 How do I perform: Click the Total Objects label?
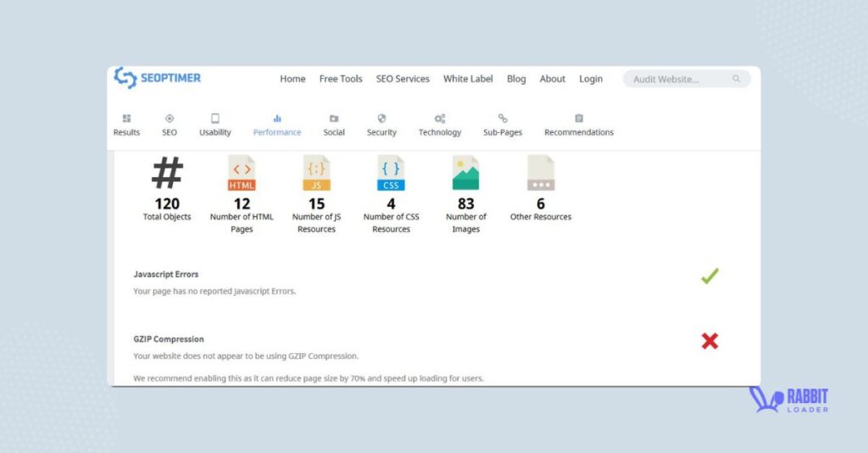[167, 217]
